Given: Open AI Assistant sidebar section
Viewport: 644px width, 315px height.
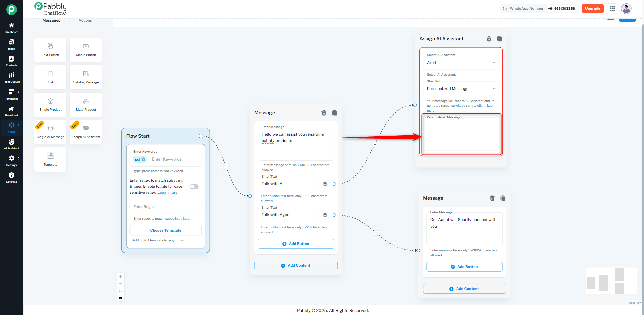Looking at the screenshot, I should (x=11, y=144).
